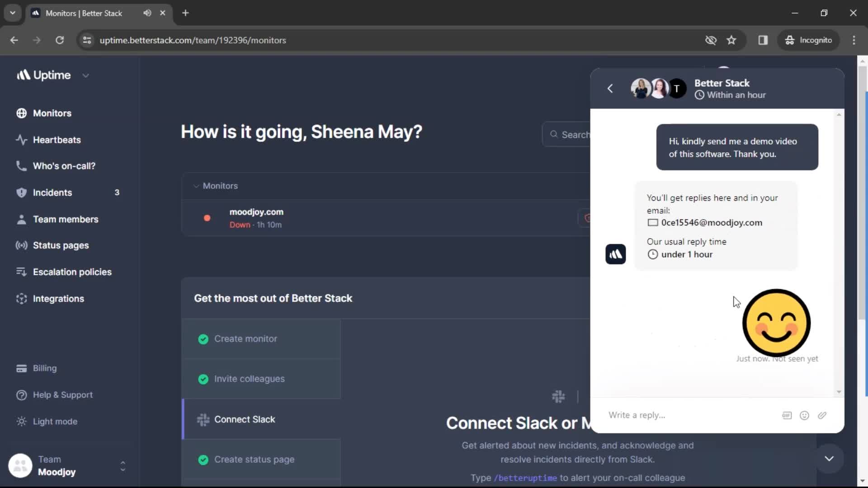Click the Search monitors field

[566, 135]
